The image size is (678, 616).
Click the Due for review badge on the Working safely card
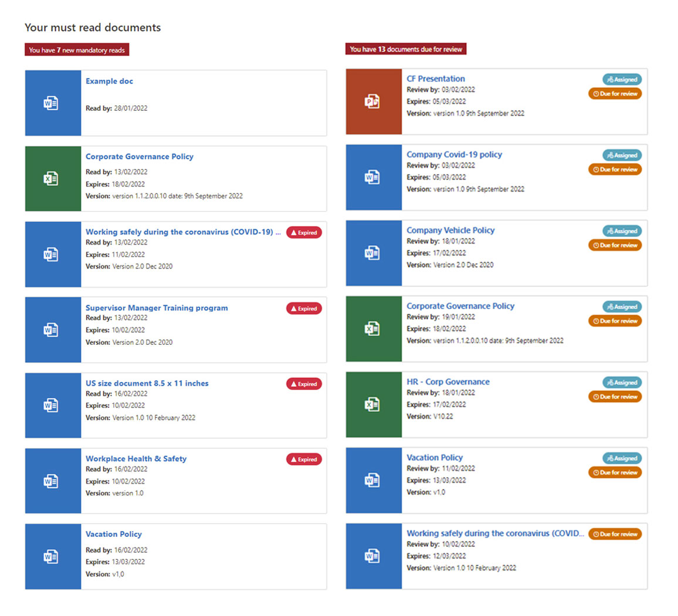pos(615,535)
